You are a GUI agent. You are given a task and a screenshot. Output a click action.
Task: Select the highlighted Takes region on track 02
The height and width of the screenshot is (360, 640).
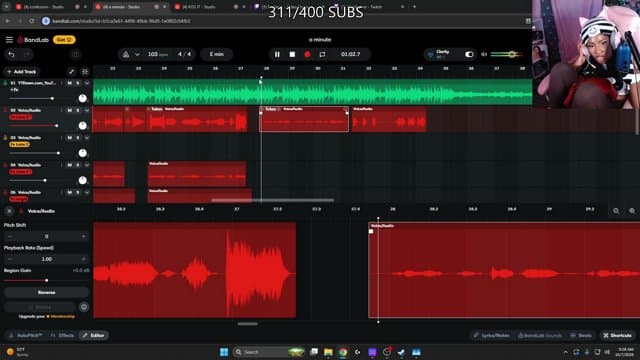(304, 119)
